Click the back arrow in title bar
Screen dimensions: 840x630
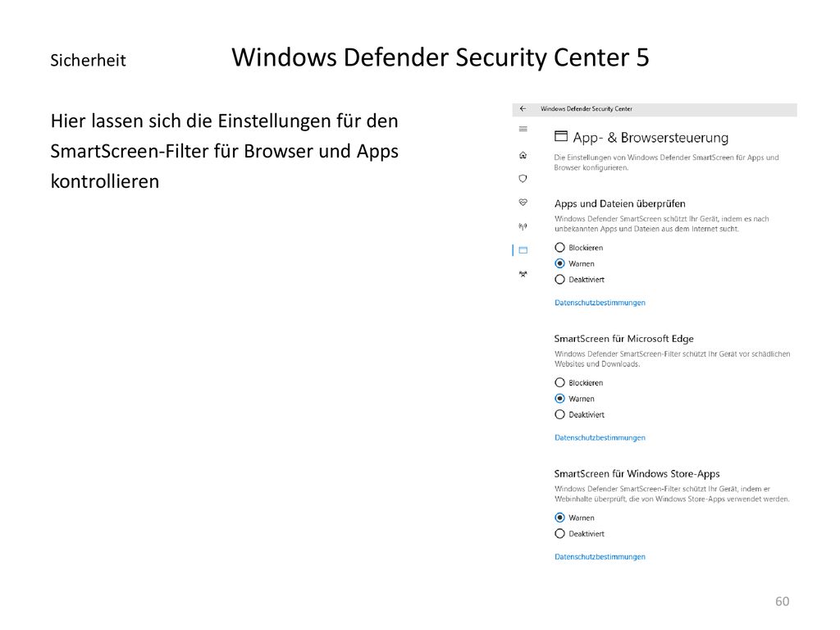523,109
